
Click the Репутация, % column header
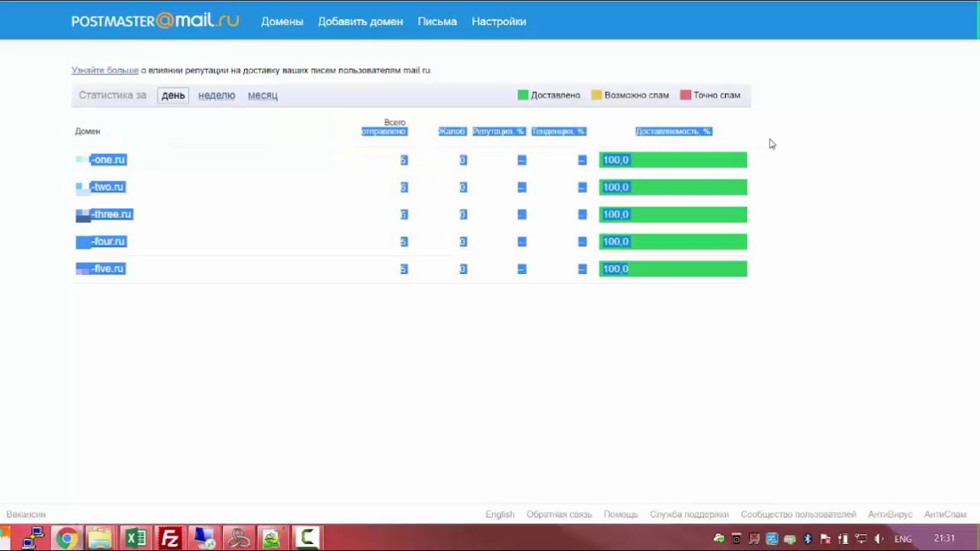pos(499,132)
